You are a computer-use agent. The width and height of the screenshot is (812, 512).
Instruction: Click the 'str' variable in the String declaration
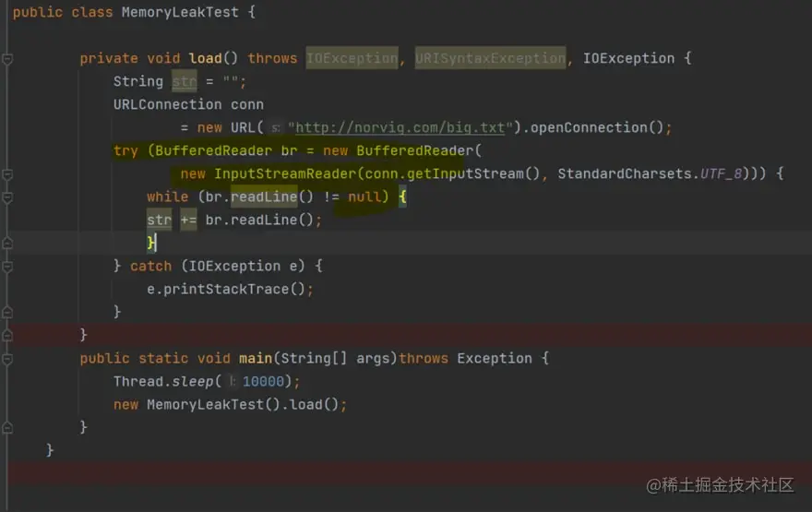[185, 81]
